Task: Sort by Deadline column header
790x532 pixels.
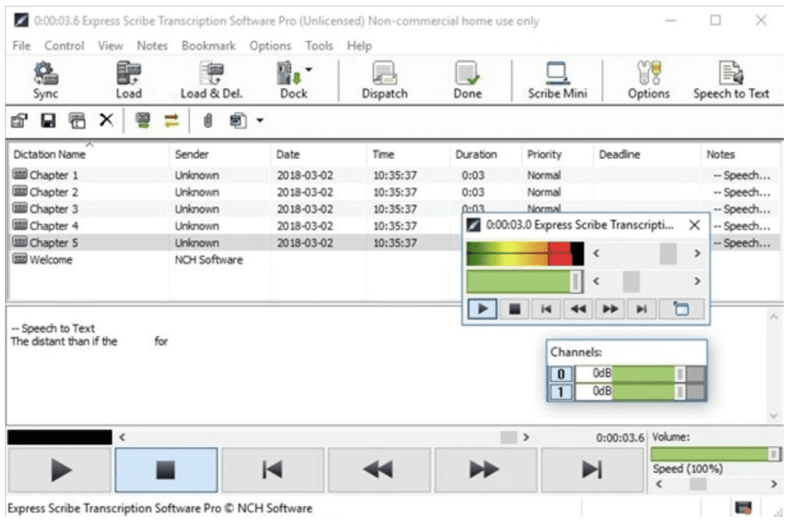Action: tap(646, 154)
